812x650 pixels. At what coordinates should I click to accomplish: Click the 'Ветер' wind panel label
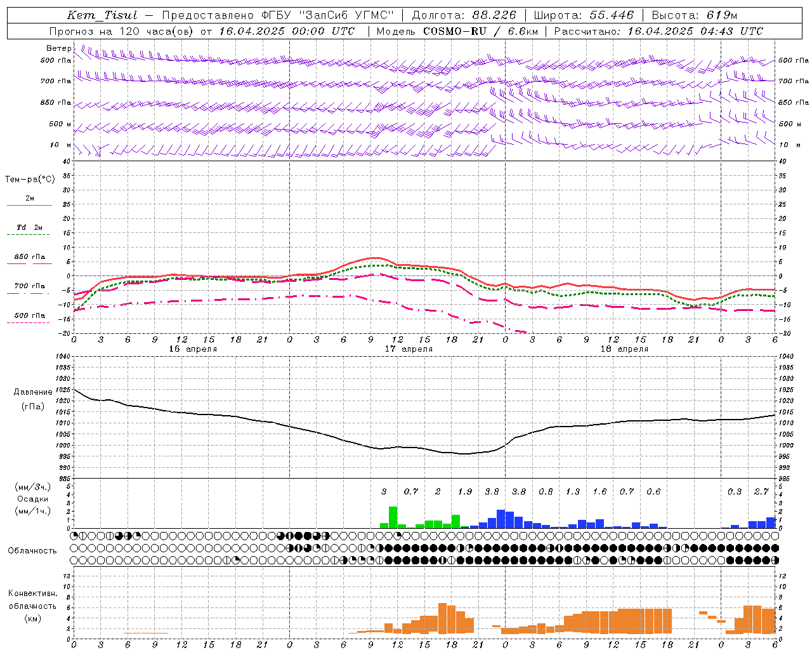(58, 48)
